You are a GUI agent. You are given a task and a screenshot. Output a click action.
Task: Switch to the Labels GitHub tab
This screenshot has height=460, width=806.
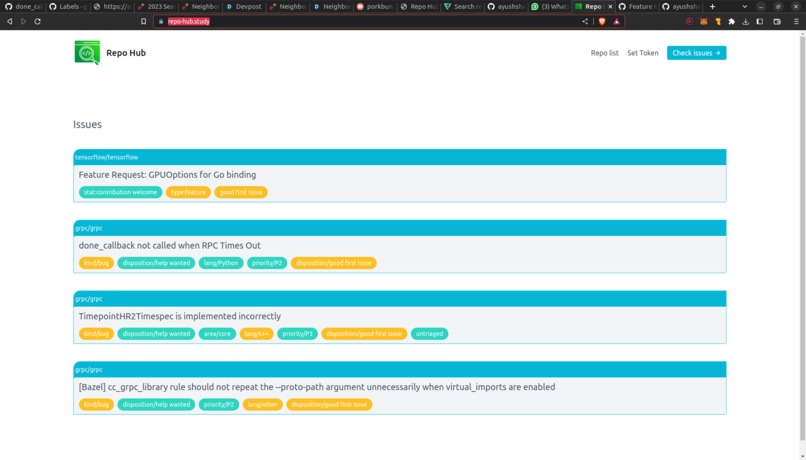[68, 7]
